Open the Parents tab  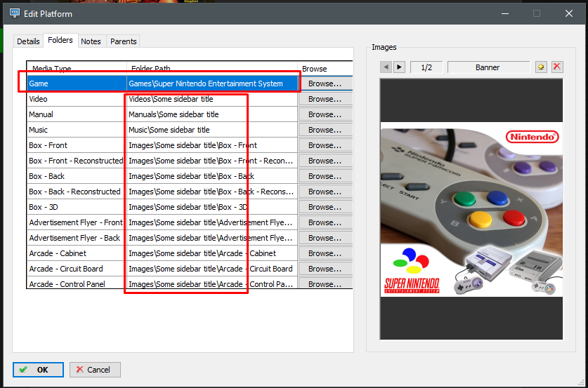click(124, 41)
